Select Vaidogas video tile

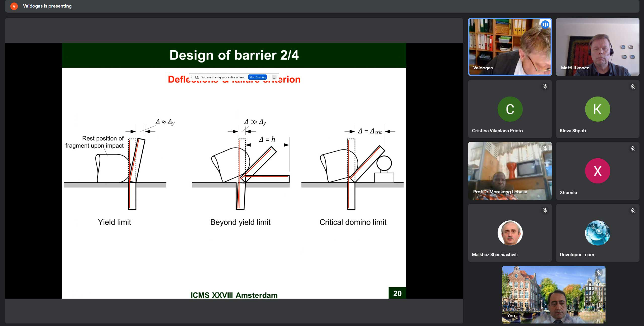tap(510, 47)
